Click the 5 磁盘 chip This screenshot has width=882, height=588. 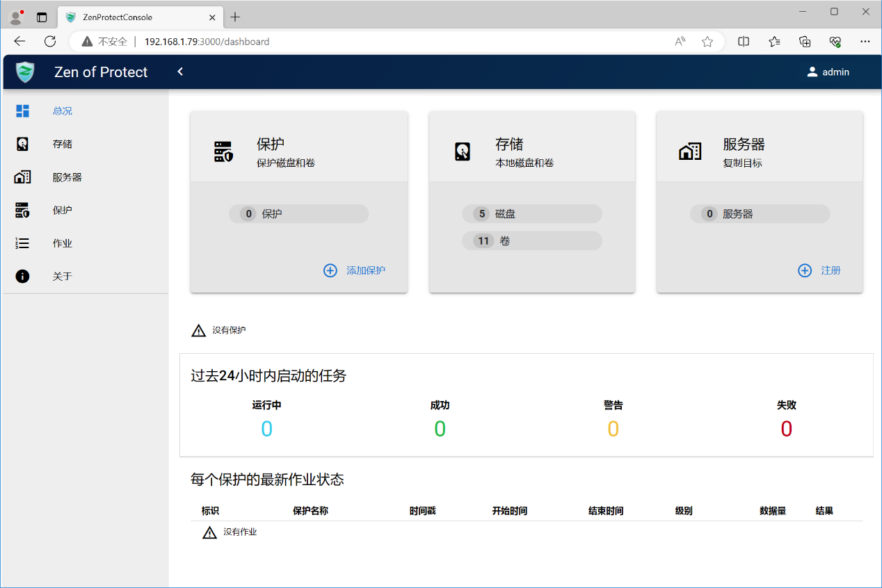pos(531,214)
